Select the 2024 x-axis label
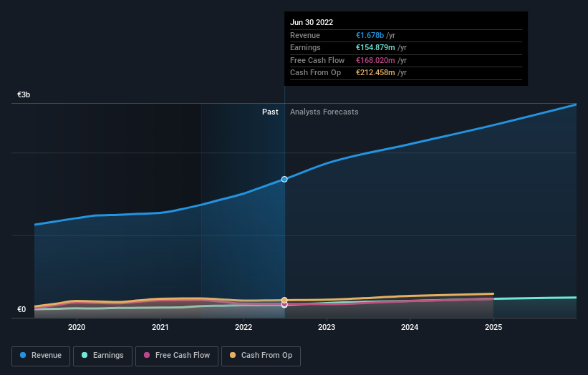Viewport: 588px width, 375px height. tap(410, 327)
